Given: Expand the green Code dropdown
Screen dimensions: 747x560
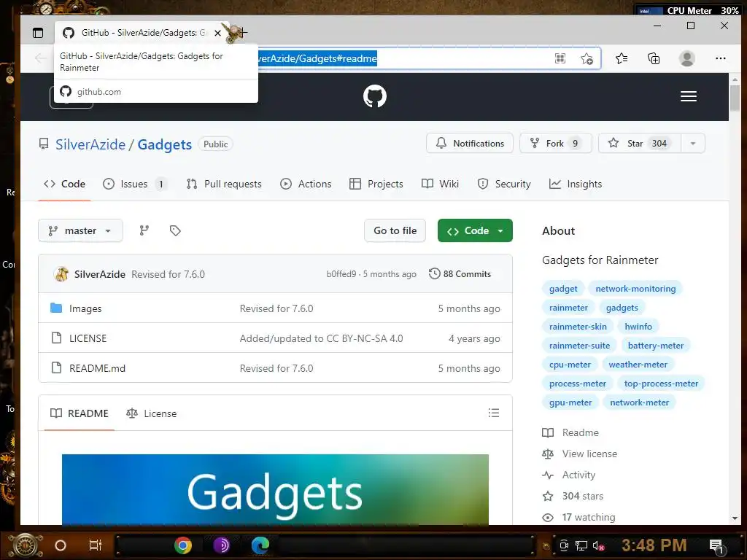Looking at the screenshot, I should point(475,231).
